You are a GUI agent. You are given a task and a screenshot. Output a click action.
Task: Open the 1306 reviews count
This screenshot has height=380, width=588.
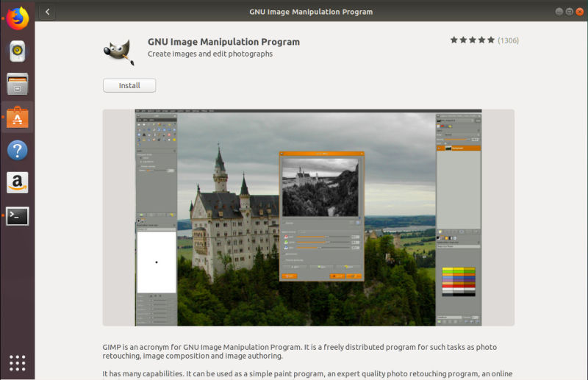[508, 40]
